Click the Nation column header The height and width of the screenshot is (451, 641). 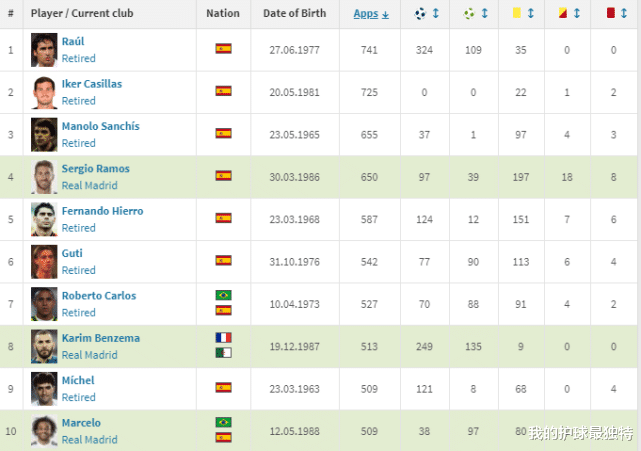222,14
